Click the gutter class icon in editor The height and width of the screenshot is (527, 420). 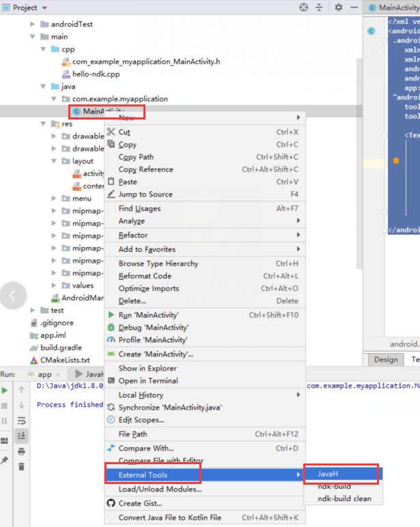pyautogui.click(x=372, y=31)
